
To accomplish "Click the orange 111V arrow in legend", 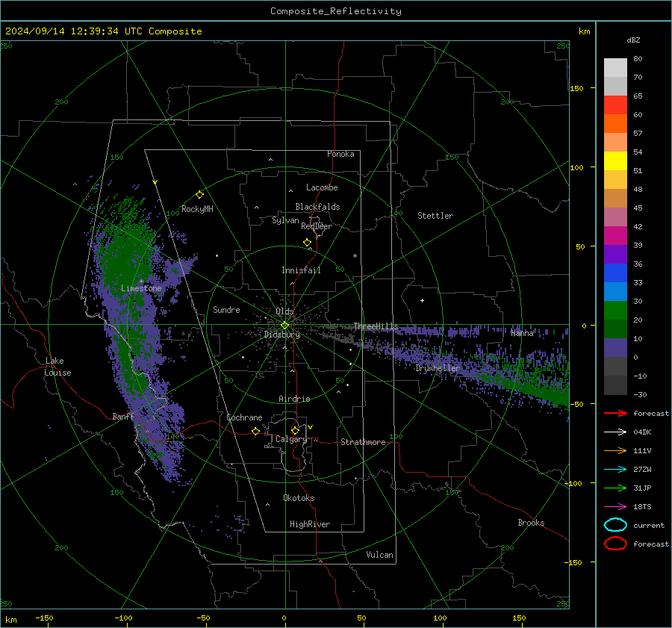I will pyautogui.click(x=615, y=450).
